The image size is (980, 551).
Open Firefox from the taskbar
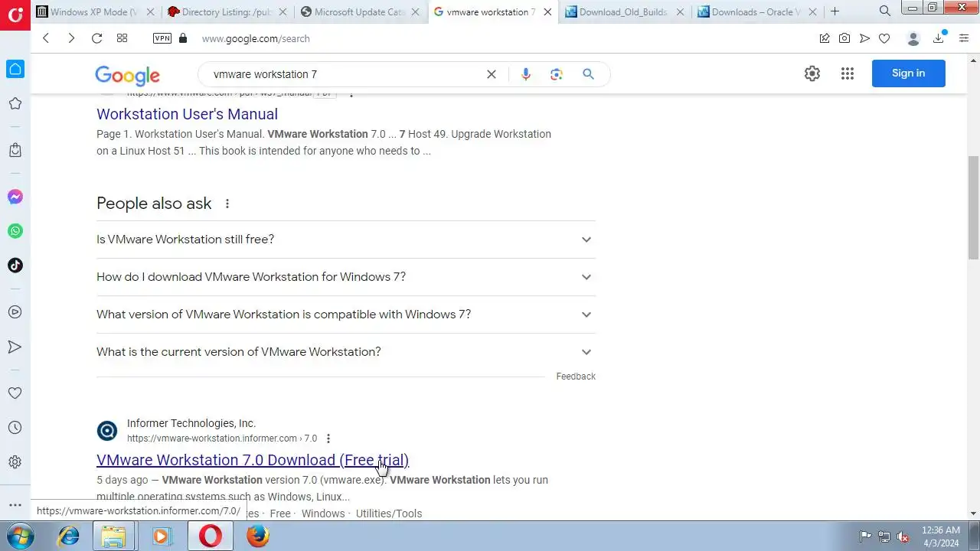click(258, 536)
